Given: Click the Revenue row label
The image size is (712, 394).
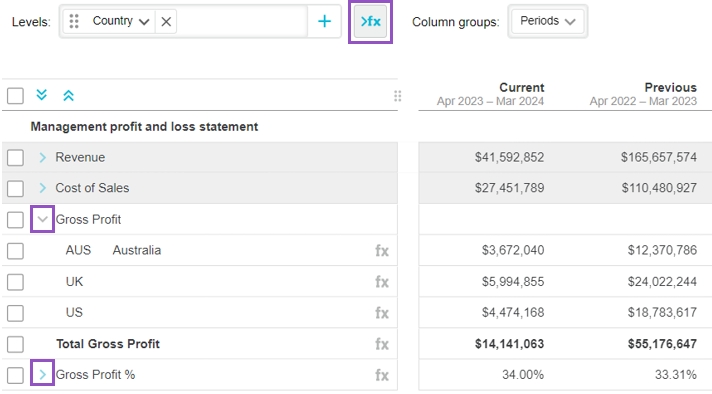Looking at the screenshot, I should pyautogui.click(x=80, y=158).
